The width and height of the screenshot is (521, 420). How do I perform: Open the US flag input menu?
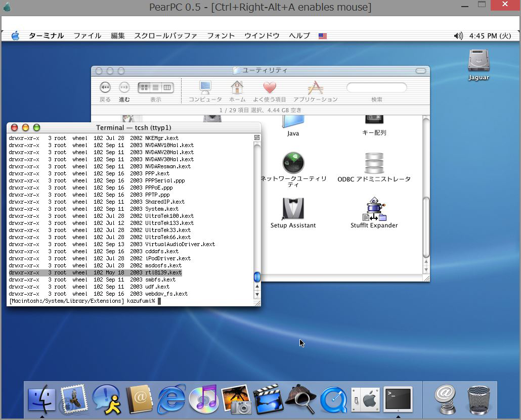[x=323, y=36]
